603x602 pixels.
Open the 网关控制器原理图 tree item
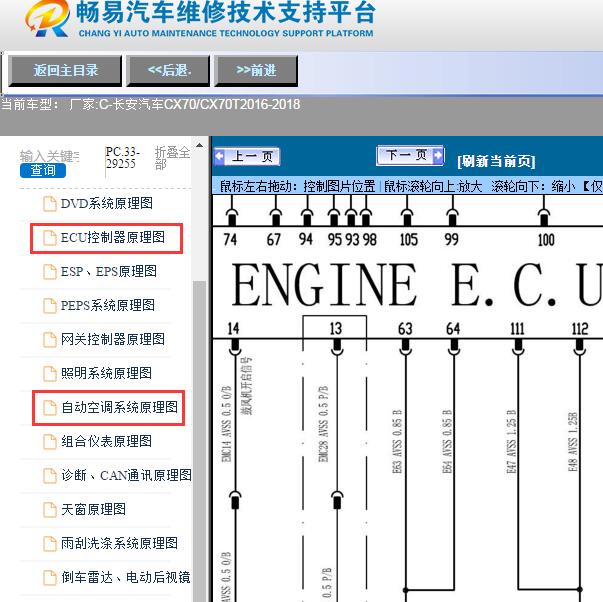(x=113, y=339)
